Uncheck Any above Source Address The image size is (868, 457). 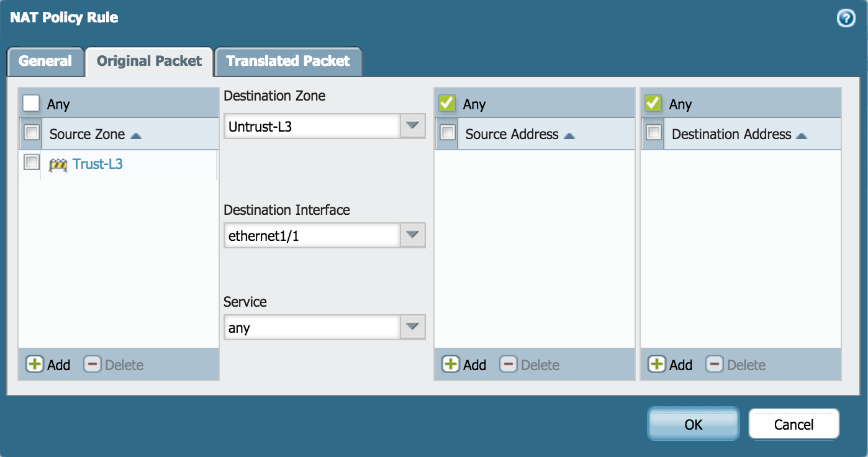[x=447, y=103]
